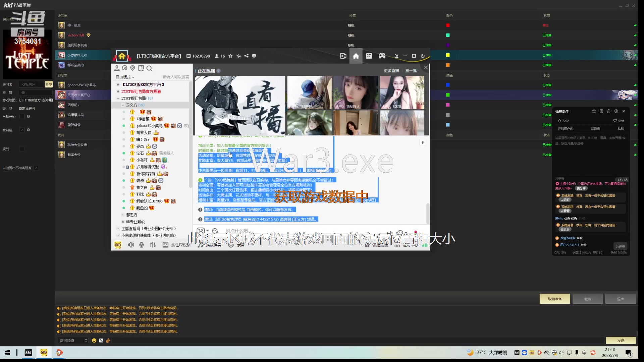Open Windows Start menu

pos(8,352)
